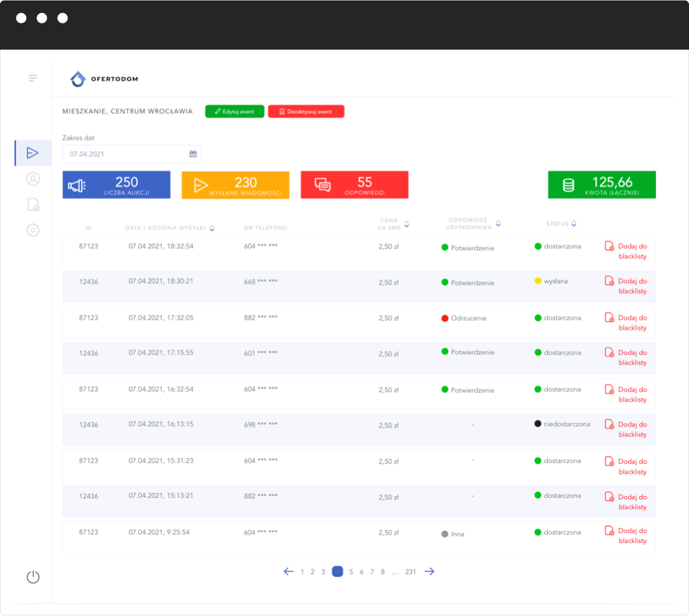Sort by Odpowiedź użytkownika column
Screen dimensions: 689x616
click(498, 224)
